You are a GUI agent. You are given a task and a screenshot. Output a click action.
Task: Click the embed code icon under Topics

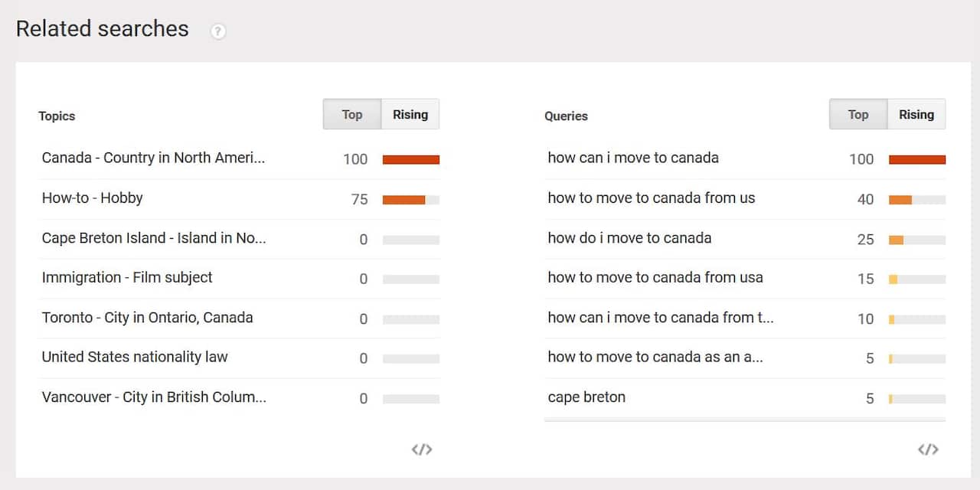pos(422,449)
